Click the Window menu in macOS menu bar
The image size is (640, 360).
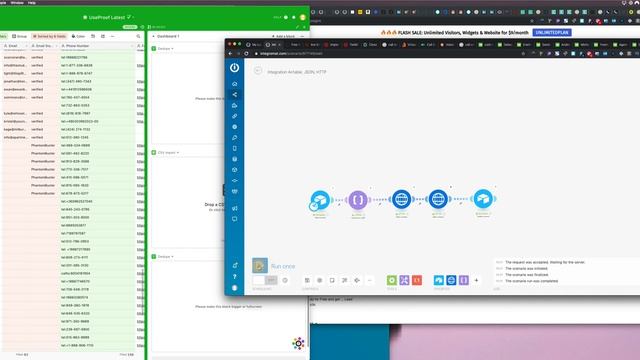pyautogui.click(x=17, y=2)
